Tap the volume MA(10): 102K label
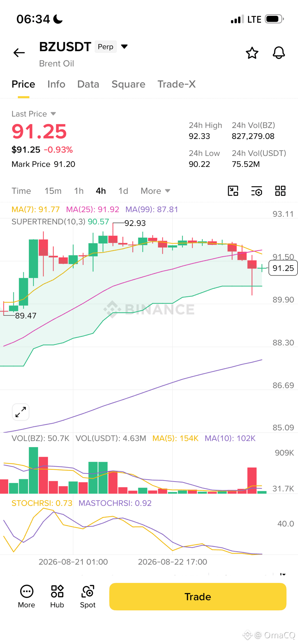298x644 pixels. [230, 438]
